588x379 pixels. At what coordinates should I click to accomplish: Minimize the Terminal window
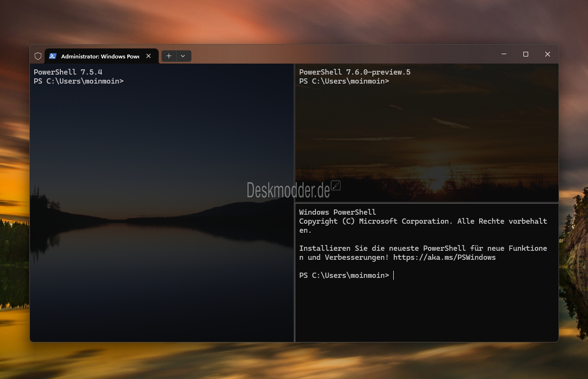503,55
